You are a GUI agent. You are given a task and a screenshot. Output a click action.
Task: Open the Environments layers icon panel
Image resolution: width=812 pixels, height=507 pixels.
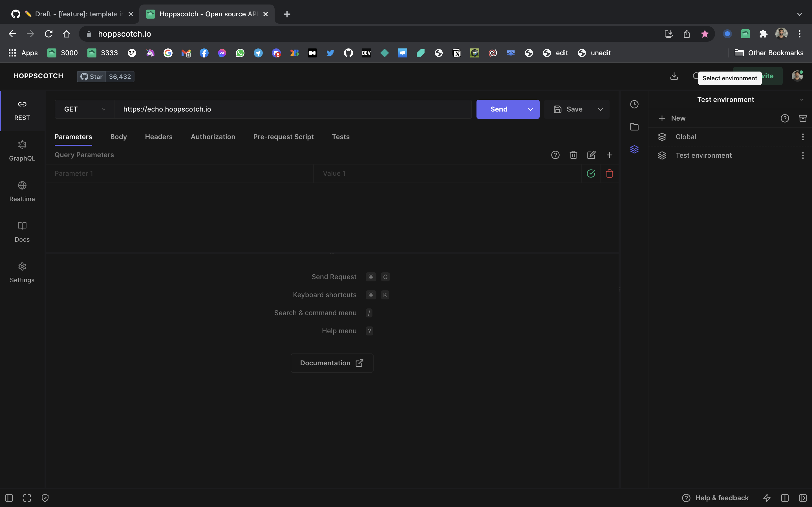634,149
